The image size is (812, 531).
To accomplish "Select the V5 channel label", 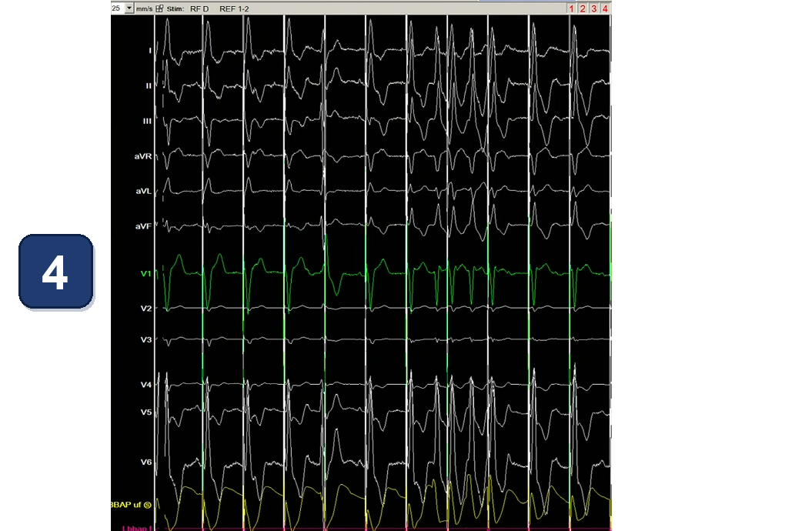I will [x=146, y=412].
